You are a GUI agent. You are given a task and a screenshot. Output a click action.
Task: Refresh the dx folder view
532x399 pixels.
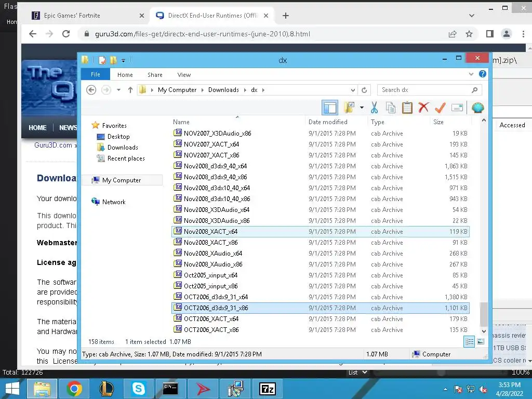(x=364, y=90)
